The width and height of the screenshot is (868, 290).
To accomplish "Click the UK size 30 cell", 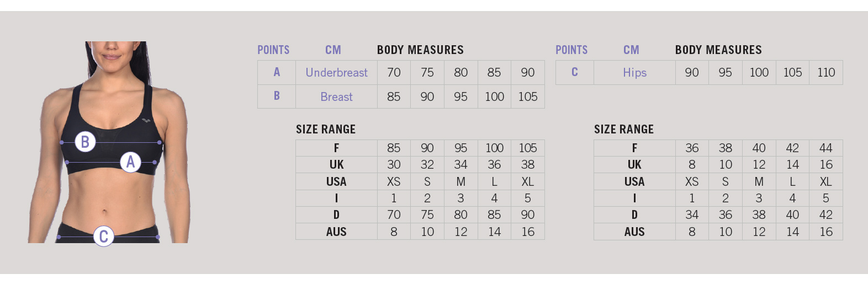I will click(x=394, y=164).
